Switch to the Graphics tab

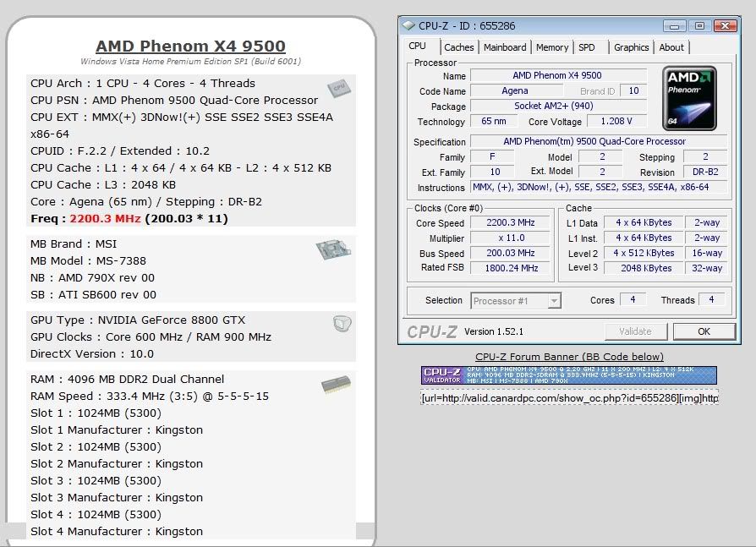point(631,47)
